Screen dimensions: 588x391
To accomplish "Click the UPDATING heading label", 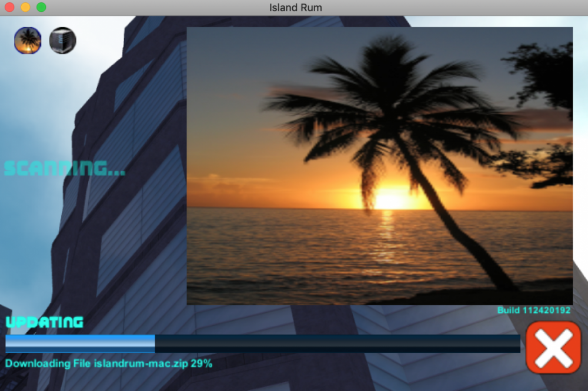I will tap(45, 322).
